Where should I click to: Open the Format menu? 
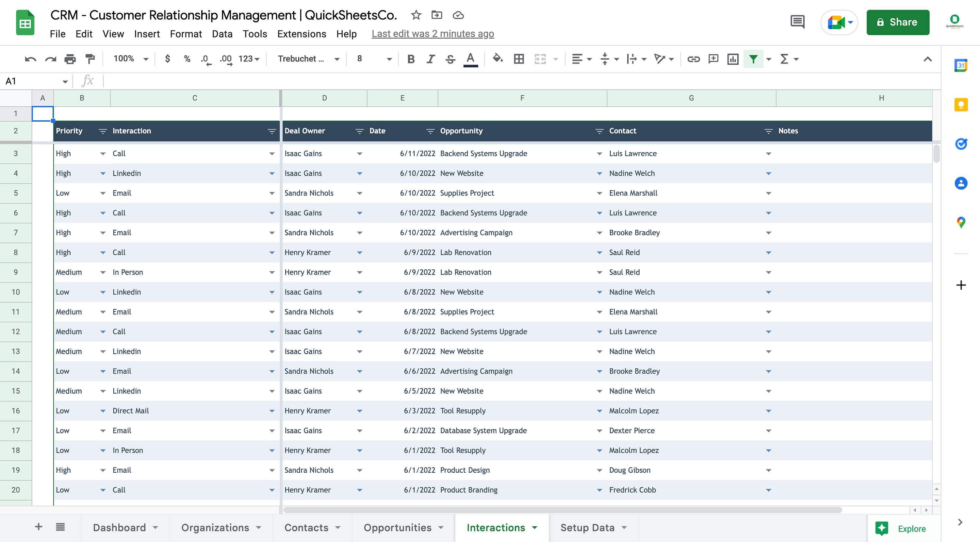[x=186, y=34]
